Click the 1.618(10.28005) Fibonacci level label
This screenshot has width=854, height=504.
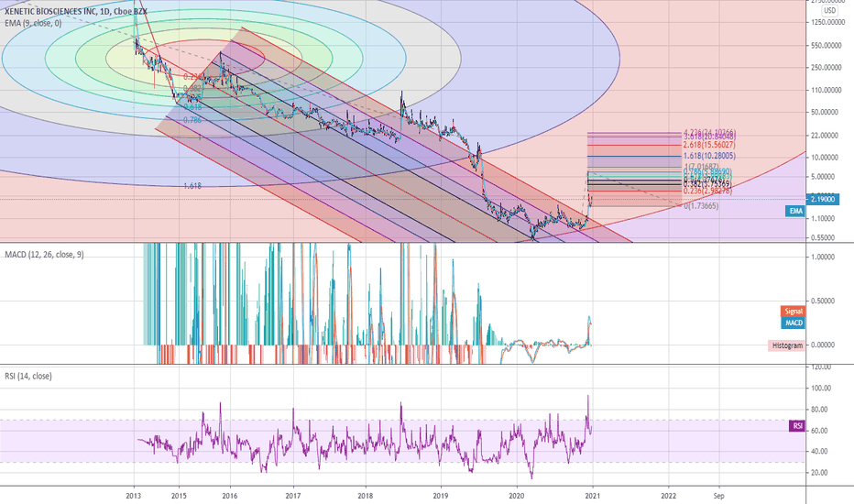(x=709, y=156)
